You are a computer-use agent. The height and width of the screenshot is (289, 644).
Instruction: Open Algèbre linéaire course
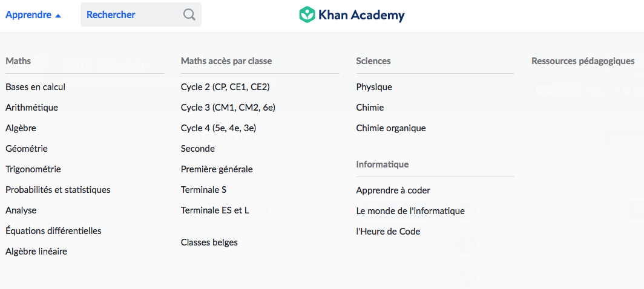point(36,252)
